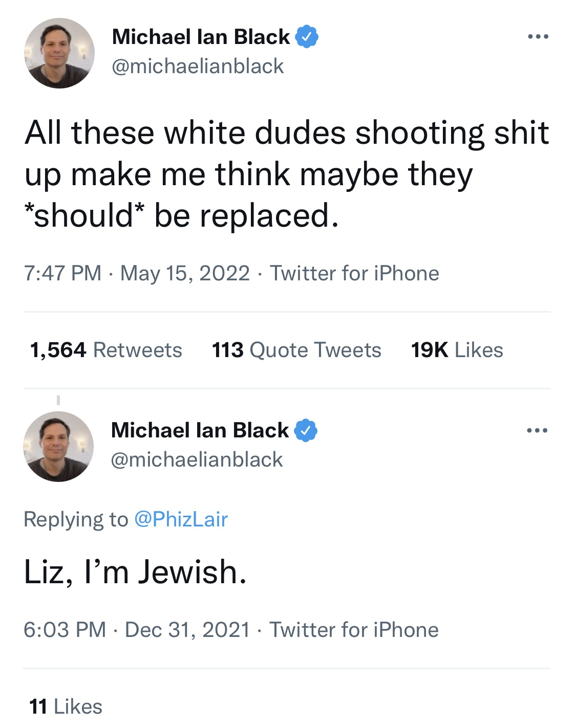The image size is (575, 728).
Task: Click Twitter for iPhone on the reply tweet
Action: [x=354, y=630]
